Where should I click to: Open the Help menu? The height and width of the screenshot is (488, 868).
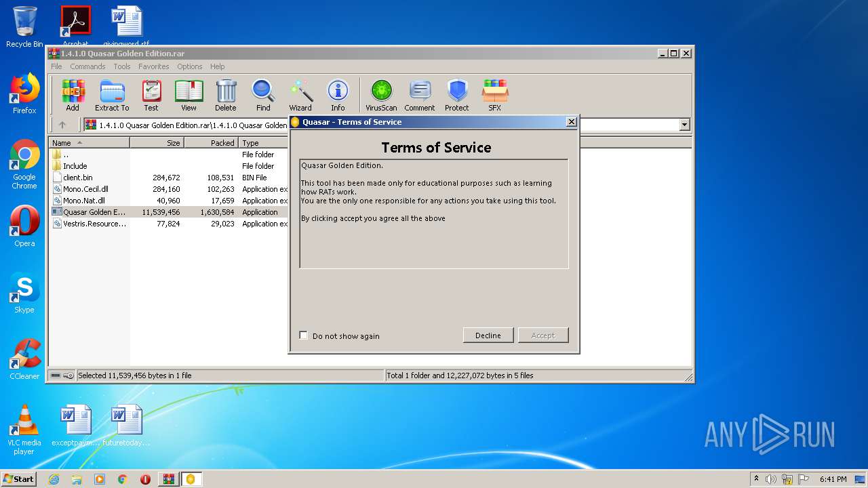[217, 66]
